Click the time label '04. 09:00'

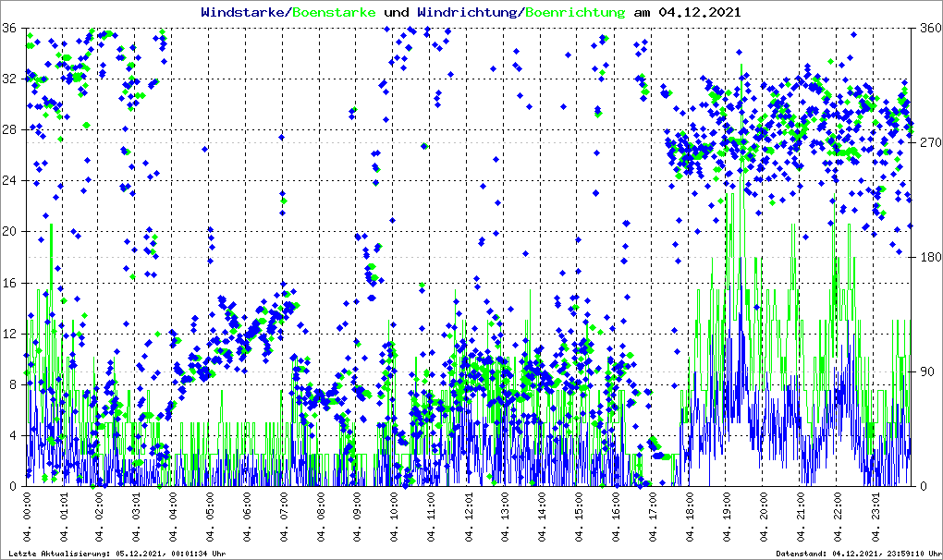point(357,517)
